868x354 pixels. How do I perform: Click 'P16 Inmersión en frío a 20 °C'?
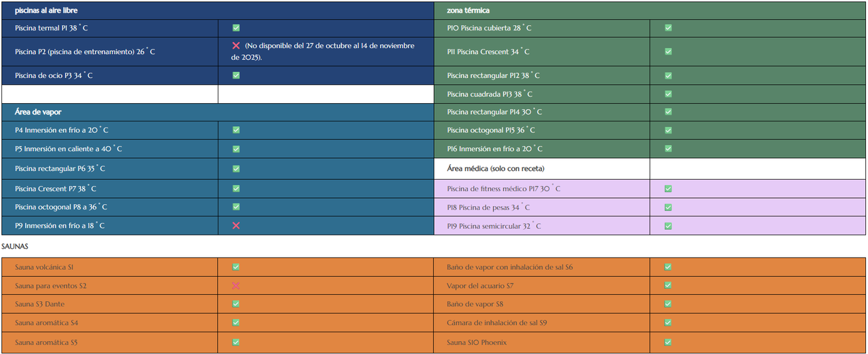(x=495, y=149)
